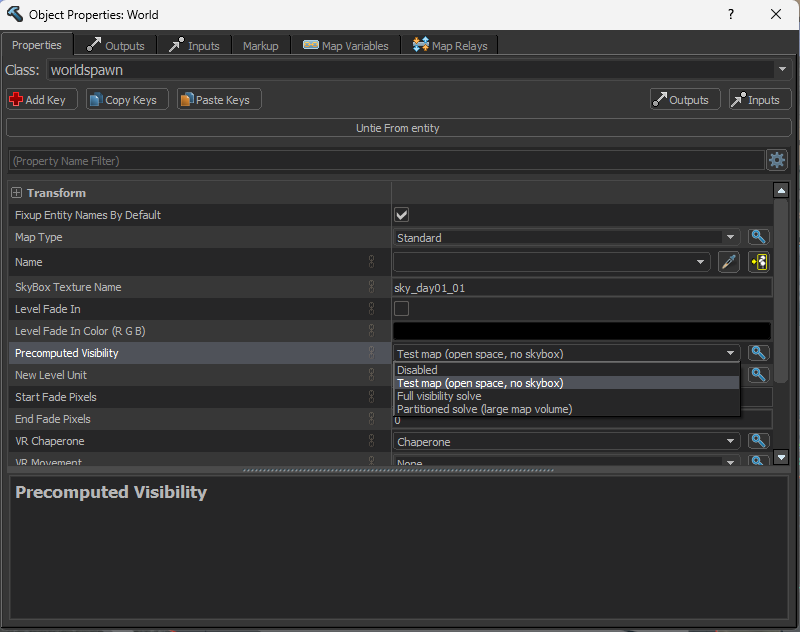Click magnifier icon next to New Level Unit
This screenshot has width=800, height=632.
[x=758, y=374]
